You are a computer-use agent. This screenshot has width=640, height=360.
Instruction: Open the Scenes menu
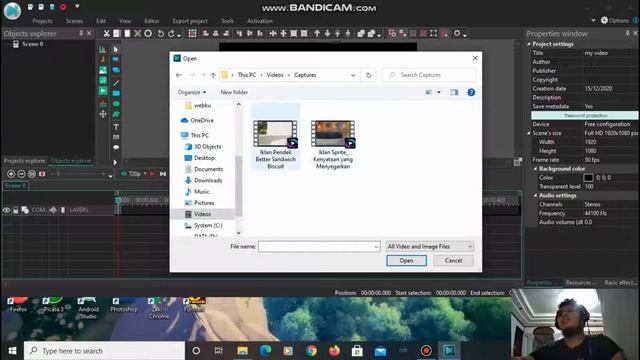(x=74, y=21)
